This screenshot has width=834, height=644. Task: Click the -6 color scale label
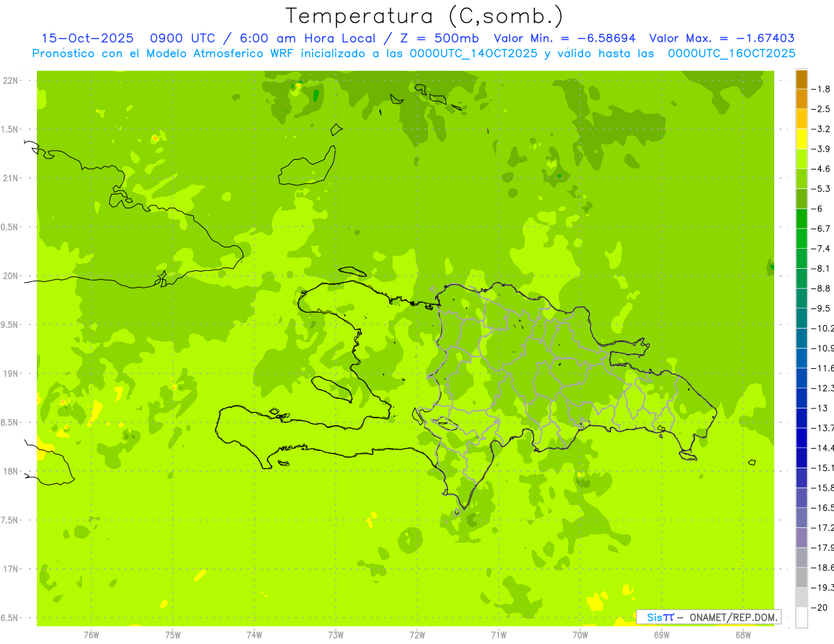point(820,208)
